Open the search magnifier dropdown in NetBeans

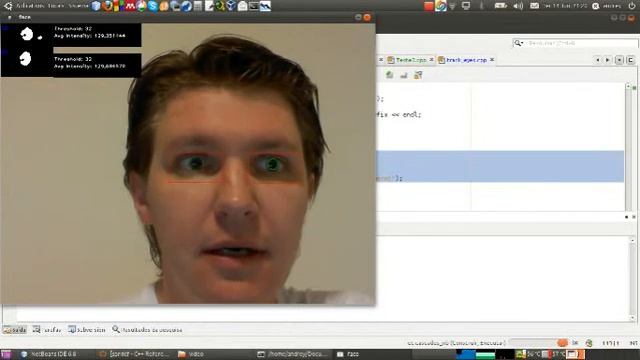518,43
